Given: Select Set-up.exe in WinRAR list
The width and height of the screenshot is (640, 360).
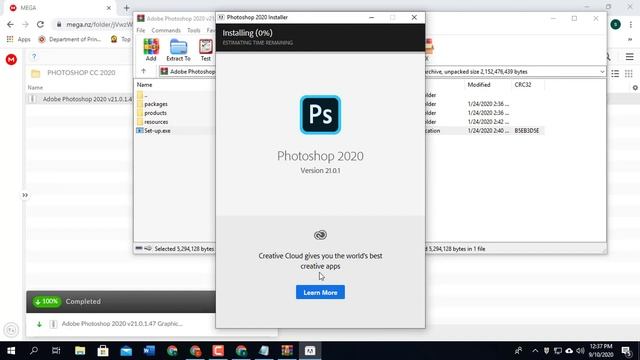Looking at the screenshot, I should [x=157, y=131].
